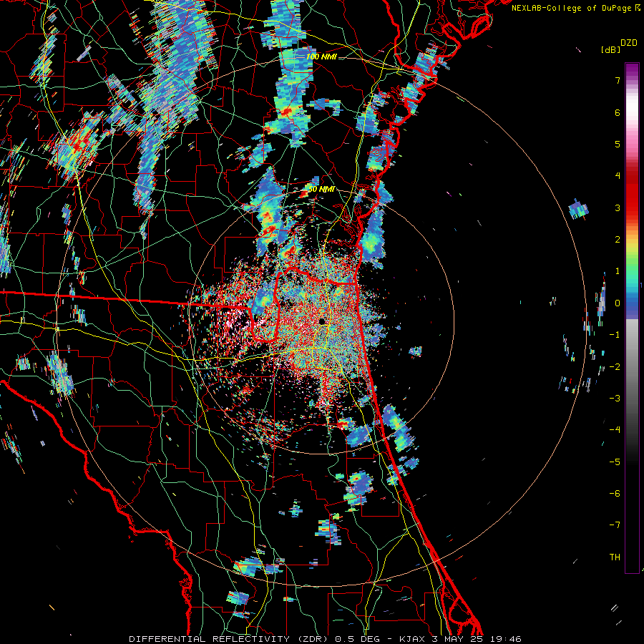Click the -1 value on color scale
This screenshot has width=644, height=644.
pyautogui.click(x=615, y=335)
